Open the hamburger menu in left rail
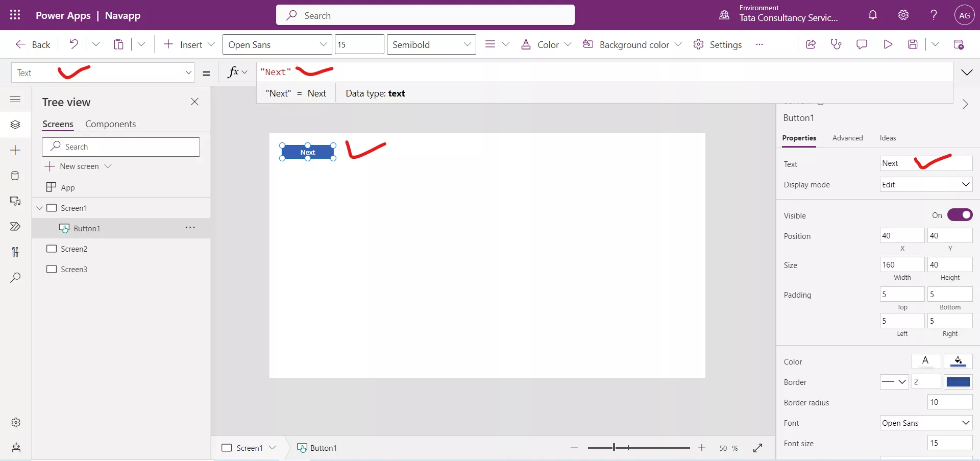 coord(15,99)
